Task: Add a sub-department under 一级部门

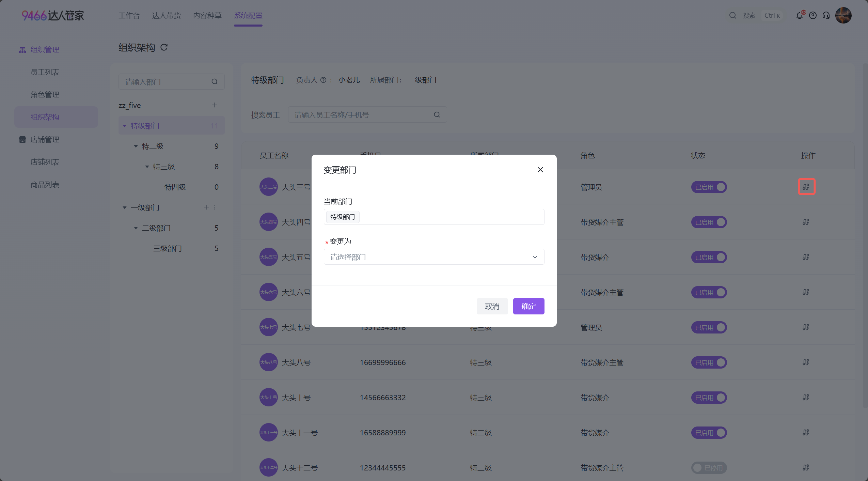Action: pyautogui.click(x=206, y=207)
